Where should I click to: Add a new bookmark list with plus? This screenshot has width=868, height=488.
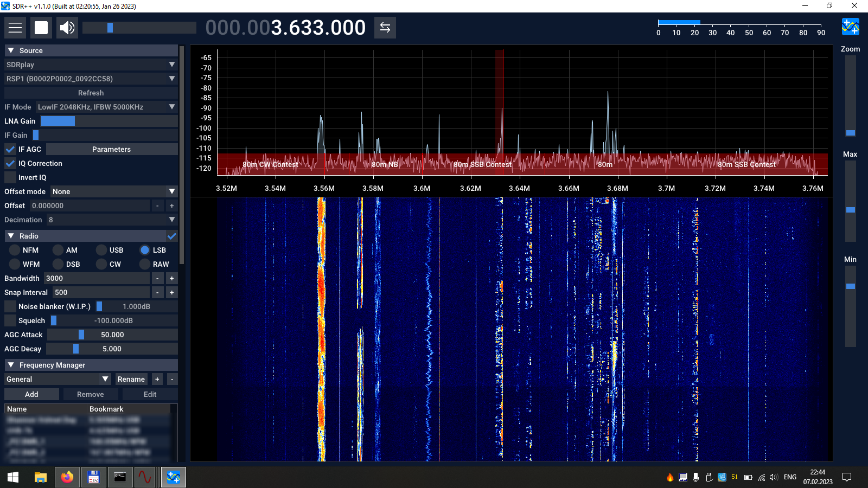coord(157,379)
